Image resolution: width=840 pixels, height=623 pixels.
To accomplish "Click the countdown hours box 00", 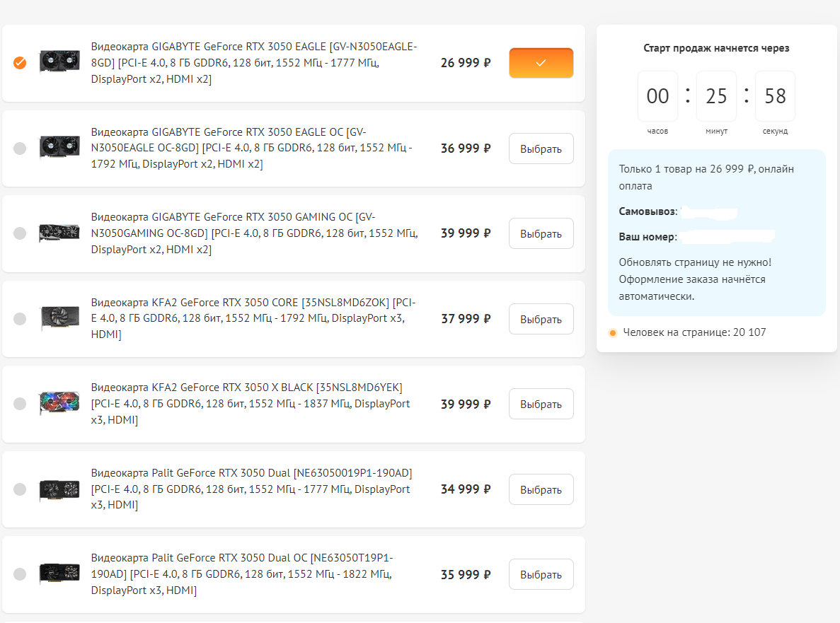I will tap(658, 96).
